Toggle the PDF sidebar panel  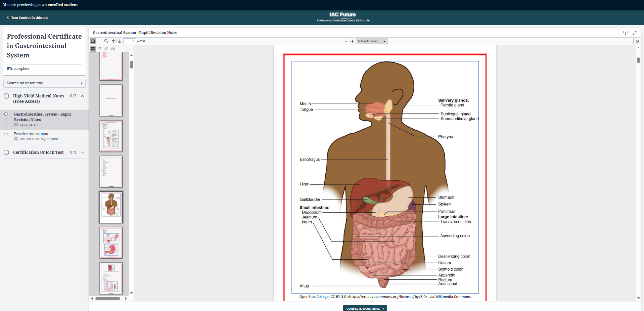[x=93, y=41]
